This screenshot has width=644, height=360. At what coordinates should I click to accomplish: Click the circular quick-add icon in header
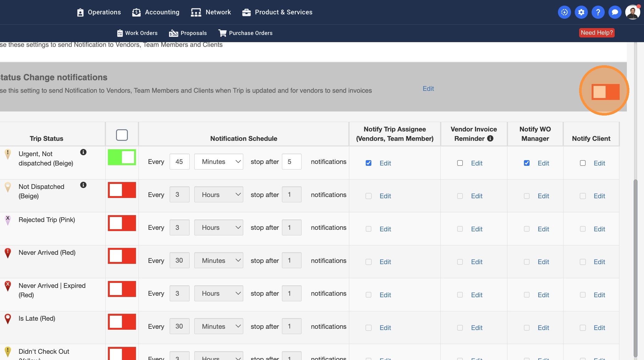tap(564, 12)
